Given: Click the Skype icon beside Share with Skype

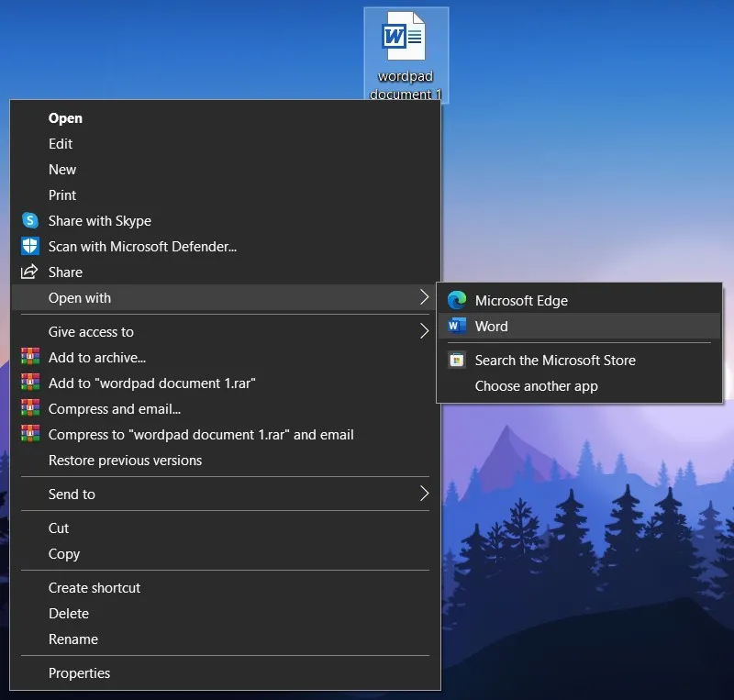Looking at the screenshot, I should pos(30,221).
